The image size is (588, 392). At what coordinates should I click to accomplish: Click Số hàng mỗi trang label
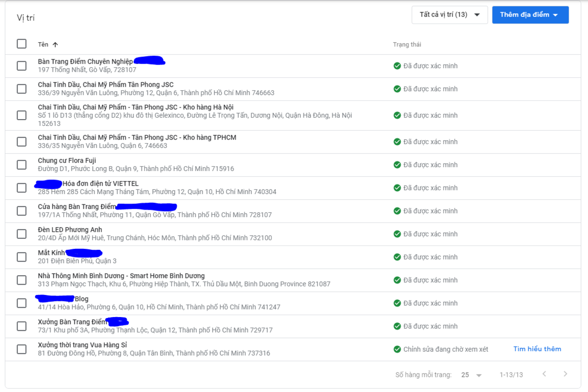pos(423,375)
